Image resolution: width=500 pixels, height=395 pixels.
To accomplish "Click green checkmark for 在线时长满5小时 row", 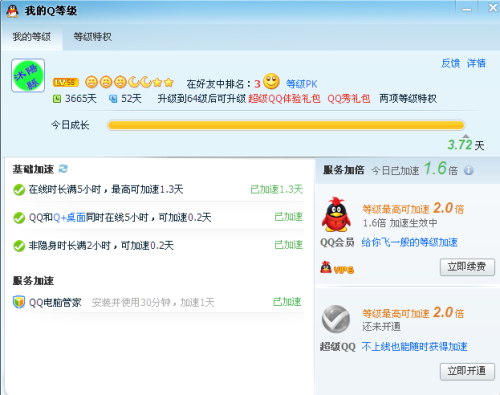I will point(19,190).
